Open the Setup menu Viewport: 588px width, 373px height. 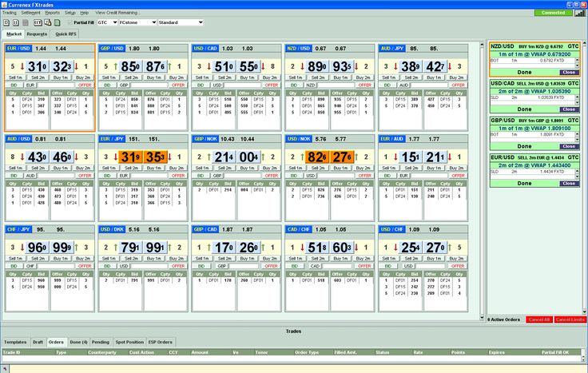pos(70,13)
